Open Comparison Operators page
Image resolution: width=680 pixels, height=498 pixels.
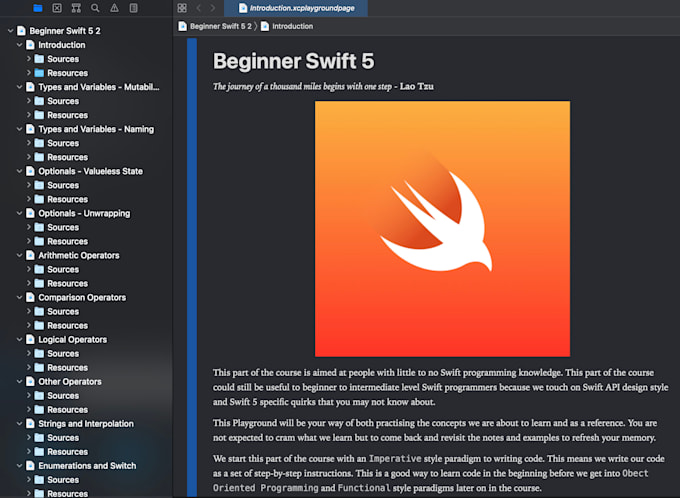click(x=82, y=297)
